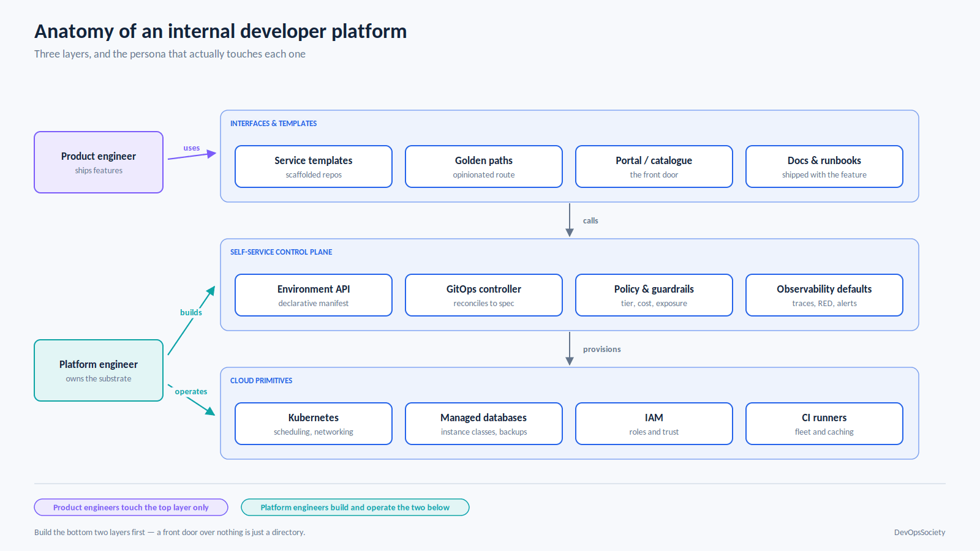Click the CLOUD PRIMITIVES layer heading
This screenshot has width=980, height=551.
(x=262, y=381)
